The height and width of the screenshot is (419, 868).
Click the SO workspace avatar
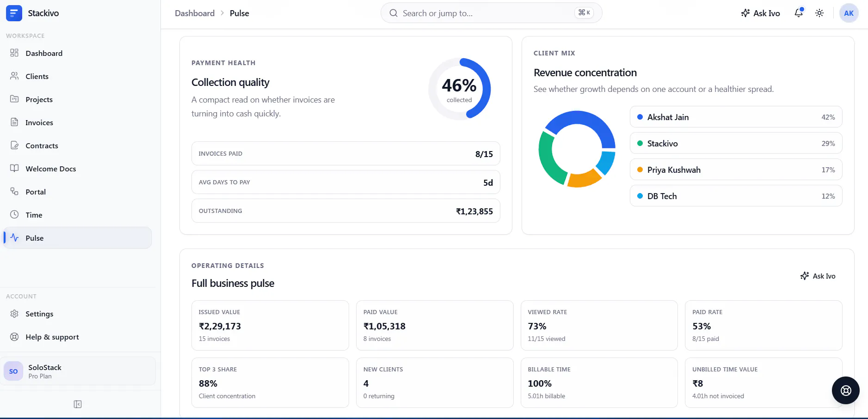(x=13, y=371)
